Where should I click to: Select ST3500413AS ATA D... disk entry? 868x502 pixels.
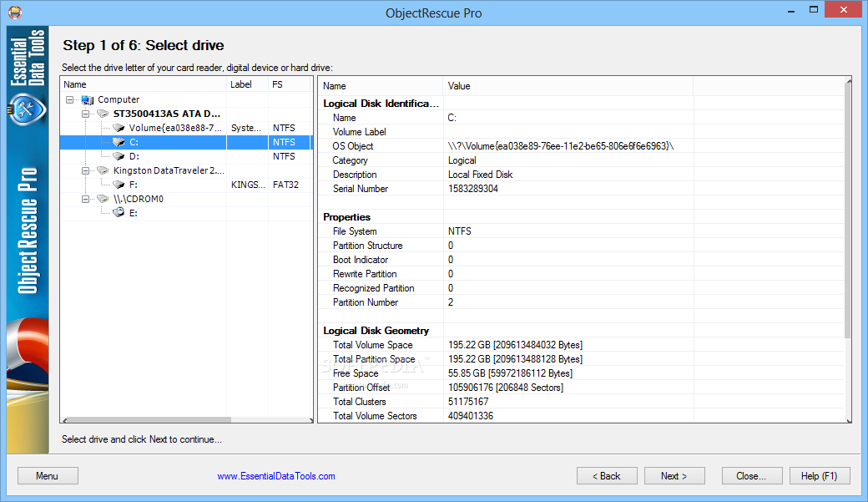point(167,114)
